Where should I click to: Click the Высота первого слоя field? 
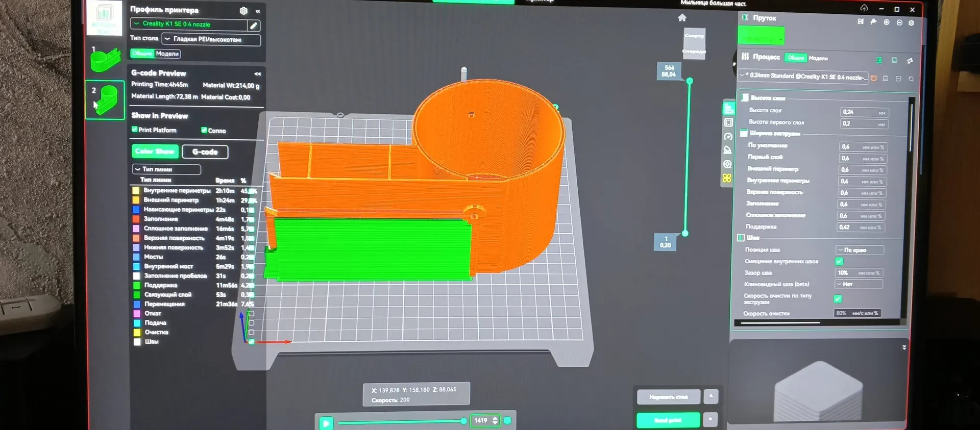[864, 124]
